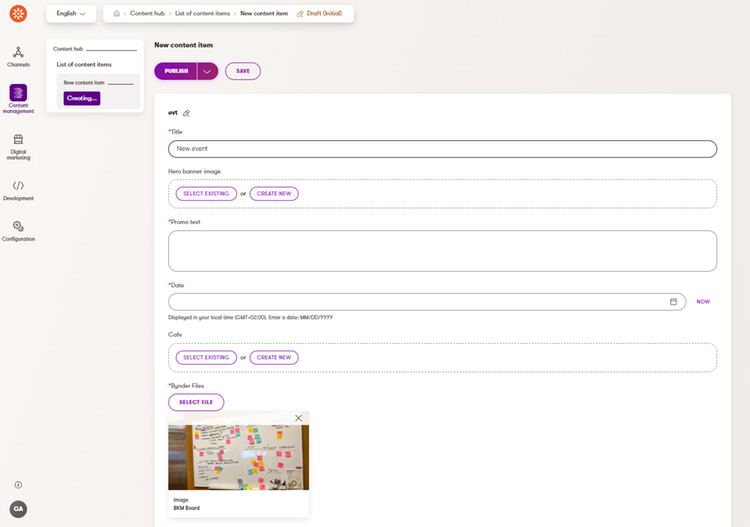Click the Select File button

click(196, 402)
